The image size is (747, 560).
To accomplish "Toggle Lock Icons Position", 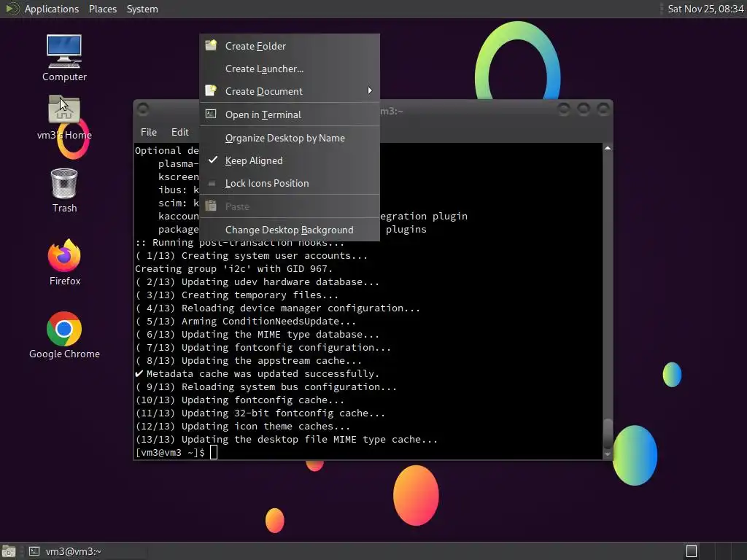I will pos(290,183).
